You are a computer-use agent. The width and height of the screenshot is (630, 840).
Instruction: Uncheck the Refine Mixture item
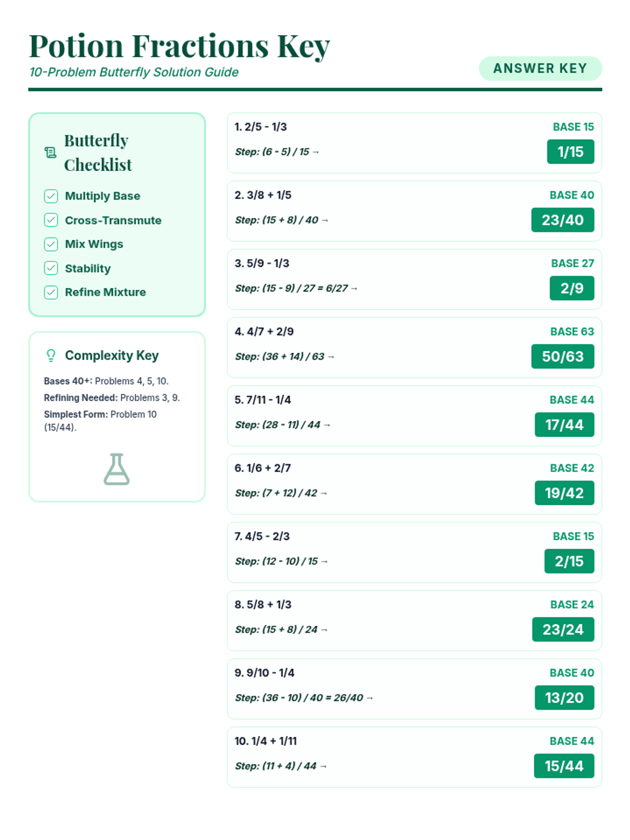(x=51, y=292)
